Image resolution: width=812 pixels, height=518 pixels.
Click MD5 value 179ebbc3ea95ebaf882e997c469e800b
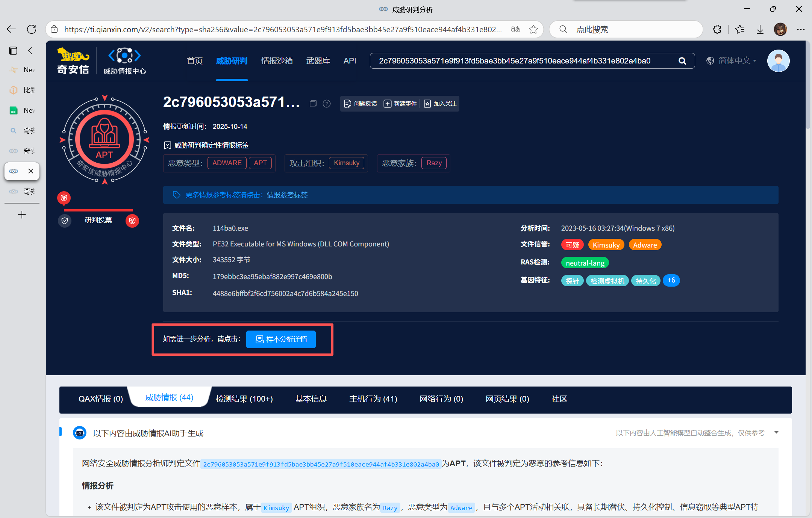[x=273, y=277]
